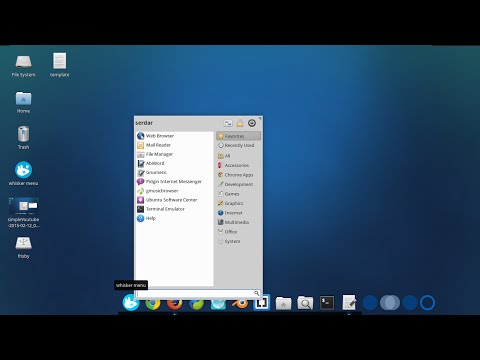The image size is (480, 360).
Task: Open the home folder icon in the dock
Action: point(283,303)
